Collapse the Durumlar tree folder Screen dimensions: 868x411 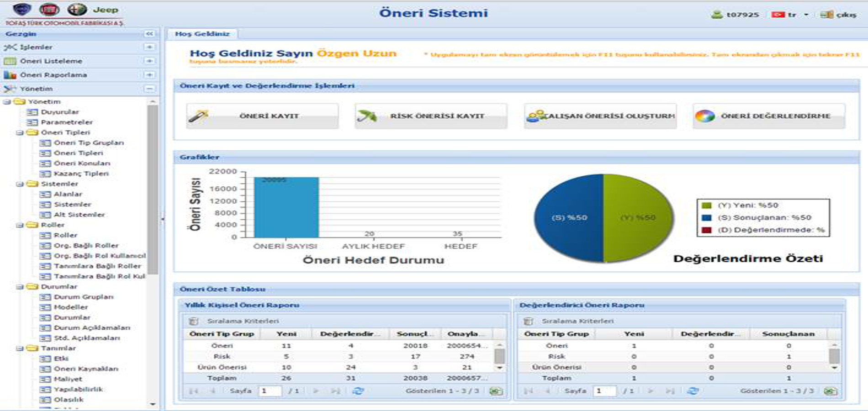(x=20, y=287)
